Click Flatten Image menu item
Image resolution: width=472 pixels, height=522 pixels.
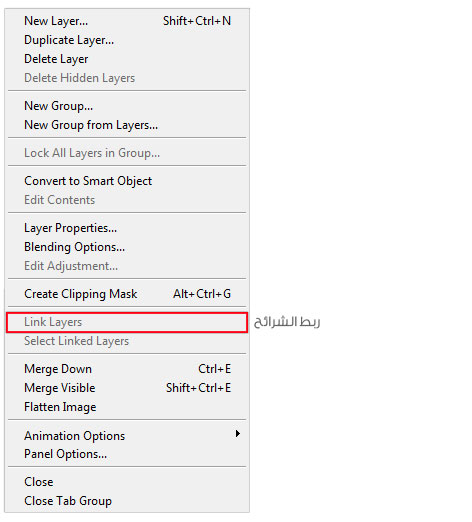pos(127,407)
